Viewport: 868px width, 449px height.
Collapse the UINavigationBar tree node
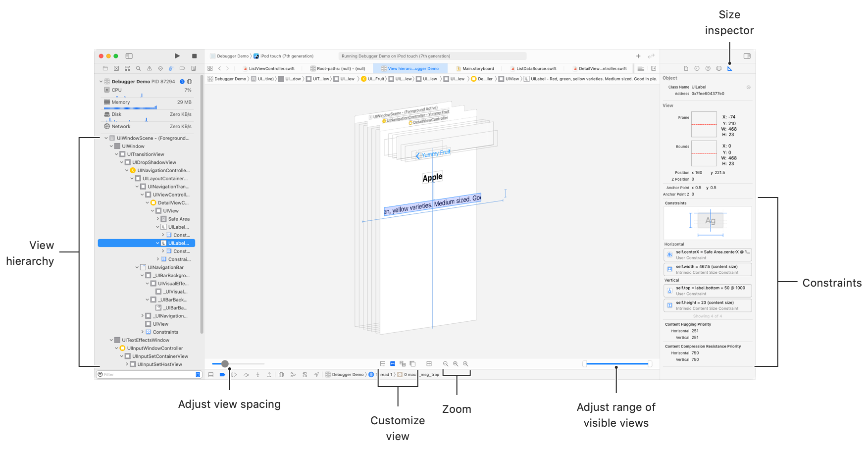point(137,267)
